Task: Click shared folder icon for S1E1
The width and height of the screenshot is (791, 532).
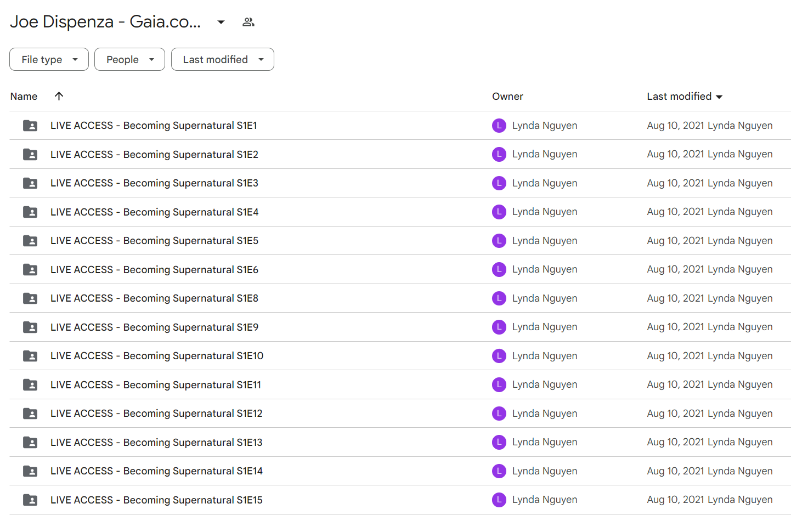Action: [30, 126]
